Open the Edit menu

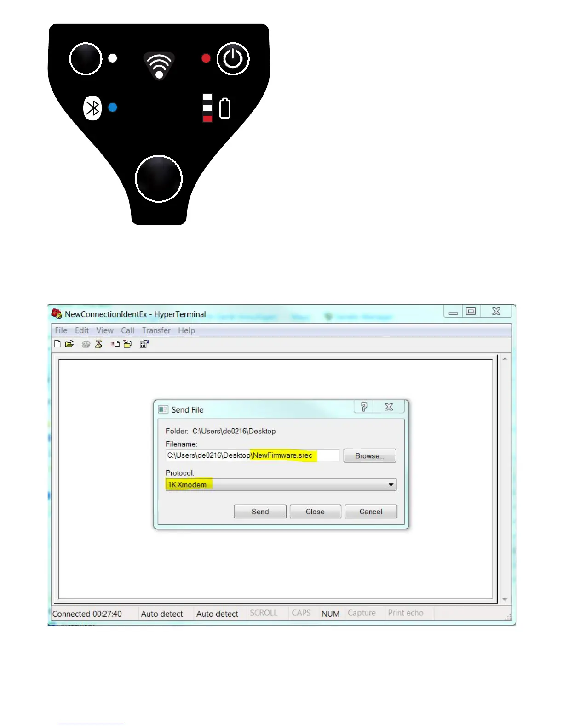click(82, 330)
